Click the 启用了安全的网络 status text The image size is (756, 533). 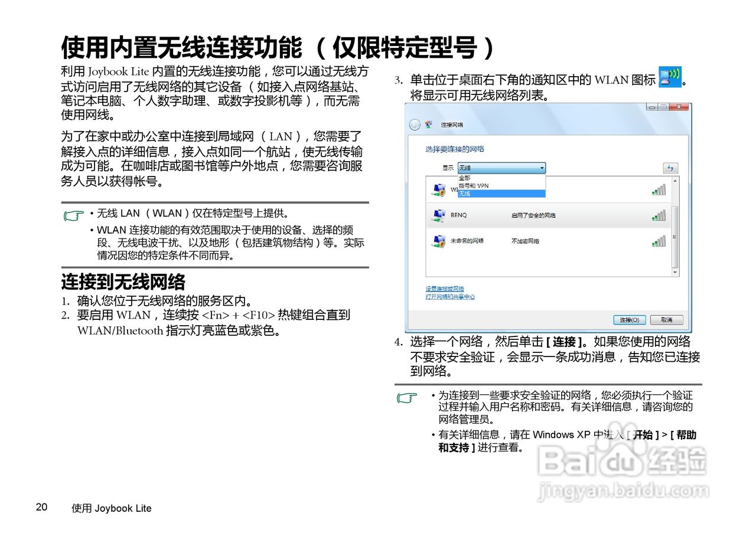[x=533, y=215]
